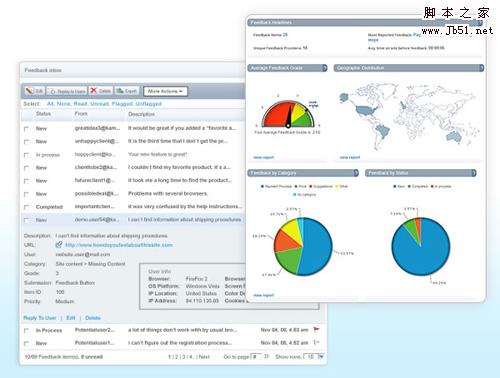Select Unflagged items link

pos(148,104)
